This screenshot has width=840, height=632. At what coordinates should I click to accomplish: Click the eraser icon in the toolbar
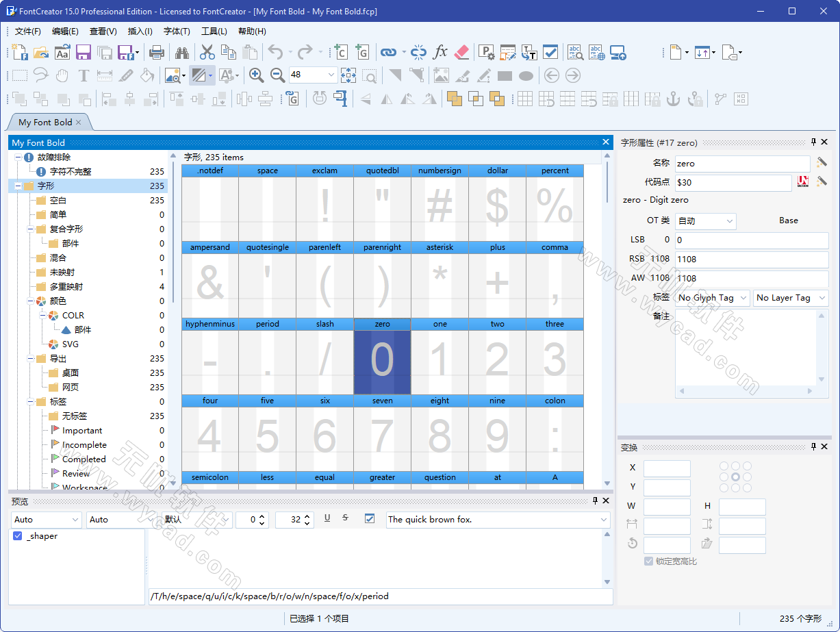[461, 52]
